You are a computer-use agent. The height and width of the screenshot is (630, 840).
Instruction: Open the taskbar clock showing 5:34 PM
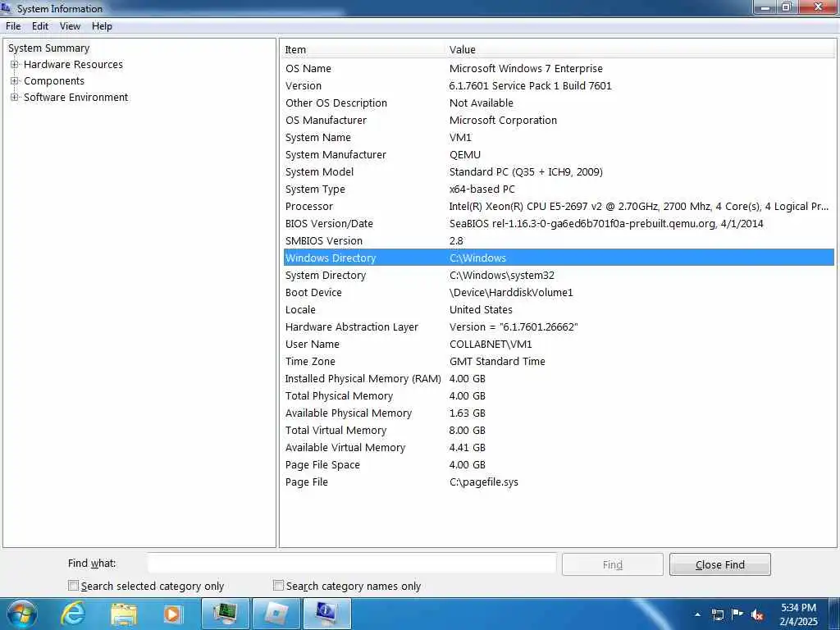[x=799, y=614]
